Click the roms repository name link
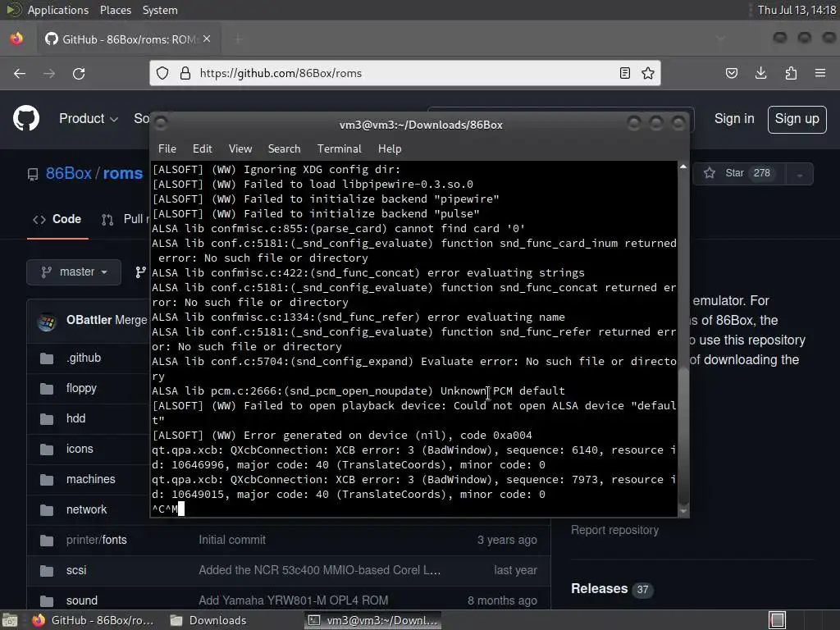The width and height of the screenshot is (840, 630). coord(123,173)
